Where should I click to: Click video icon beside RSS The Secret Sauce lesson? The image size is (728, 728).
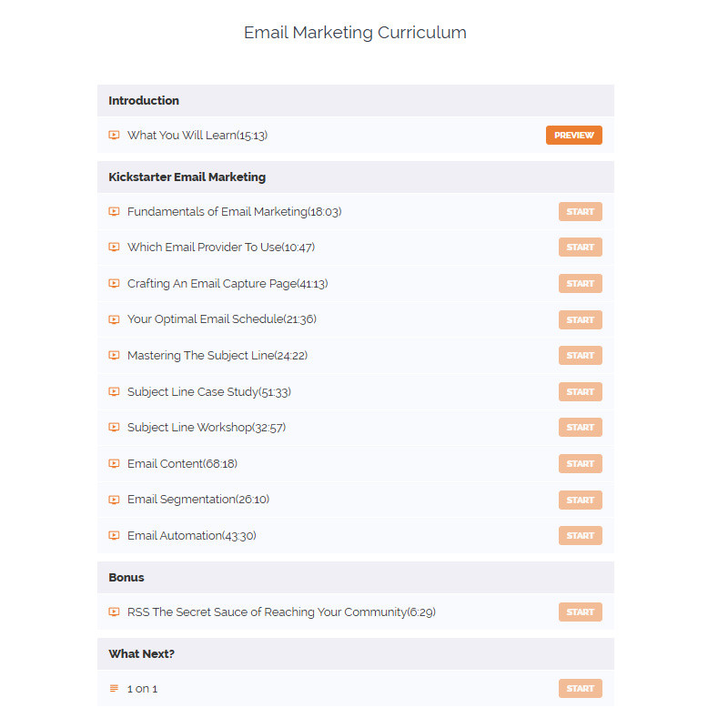pos(114,612)
